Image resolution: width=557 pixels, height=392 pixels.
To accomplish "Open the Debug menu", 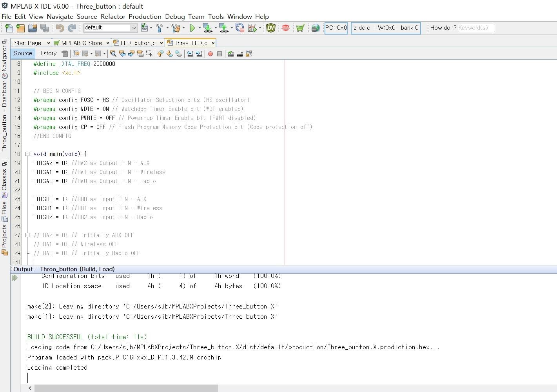I will [175, 16].
